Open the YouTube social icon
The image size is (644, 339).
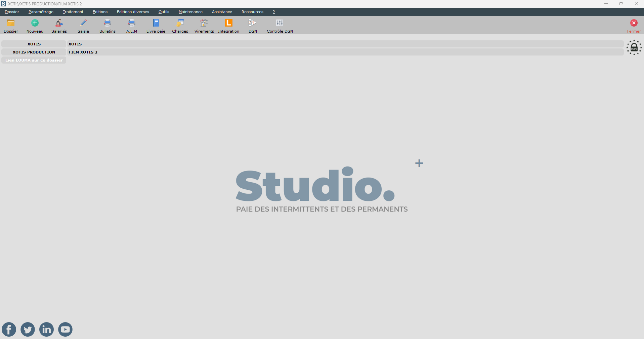tap(66, 329)
